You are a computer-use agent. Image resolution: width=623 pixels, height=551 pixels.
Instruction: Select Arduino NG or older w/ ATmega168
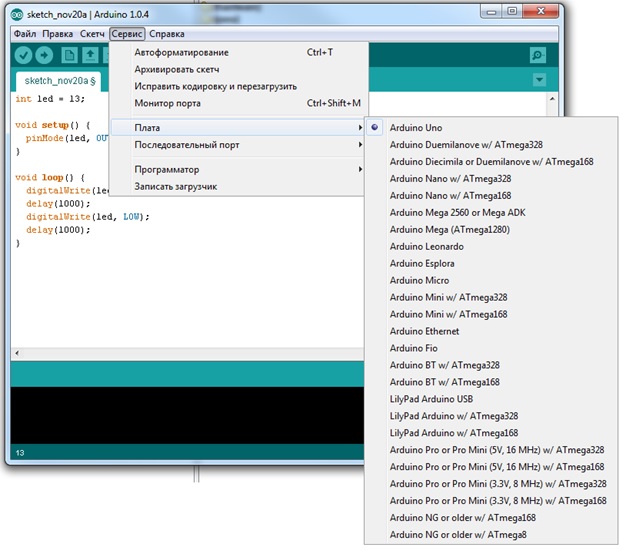tap(491, 518)
